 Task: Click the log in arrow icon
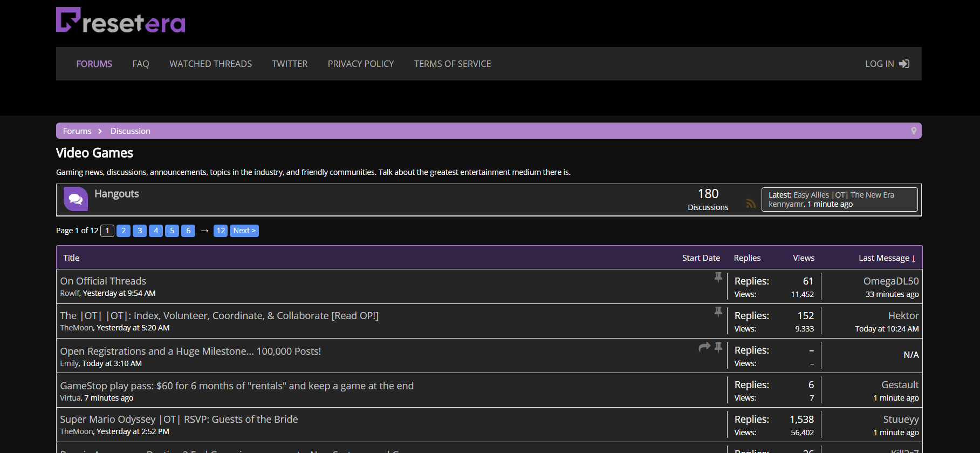tap(904, 64)
